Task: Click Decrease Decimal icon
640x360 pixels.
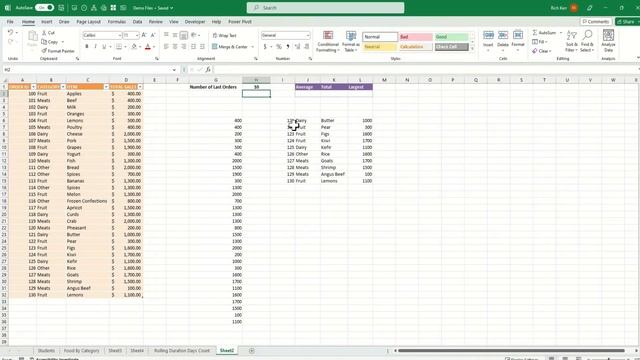Action: pyautogui.click(x=307, y=47)
